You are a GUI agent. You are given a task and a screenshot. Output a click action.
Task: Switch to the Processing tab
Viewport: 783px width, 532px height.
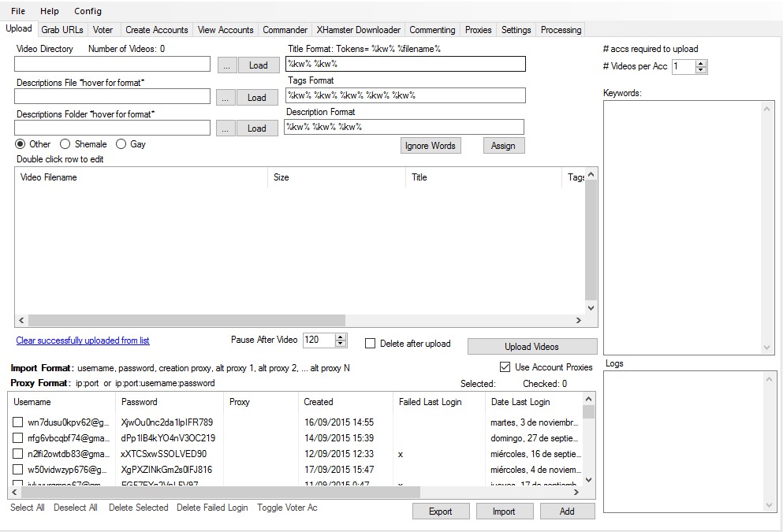[x=561, y=30]
